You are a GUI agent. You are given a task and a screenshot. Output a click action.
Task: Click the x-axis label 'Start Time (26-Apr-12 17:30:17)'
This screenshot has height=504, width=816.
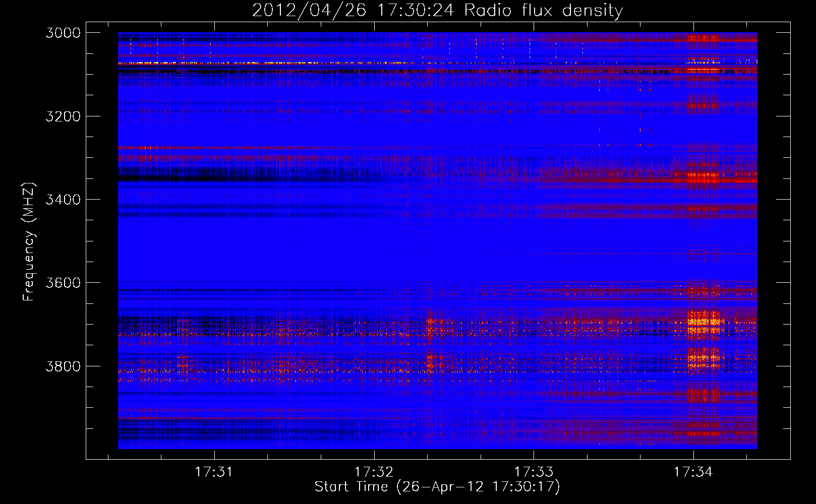[437, 487]
